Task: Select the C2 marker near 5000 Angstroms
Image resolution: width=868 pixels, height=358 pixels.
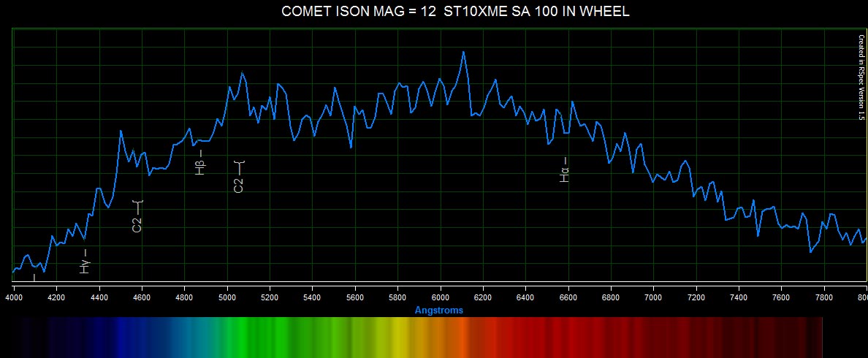Action: [x=238, y=177]
